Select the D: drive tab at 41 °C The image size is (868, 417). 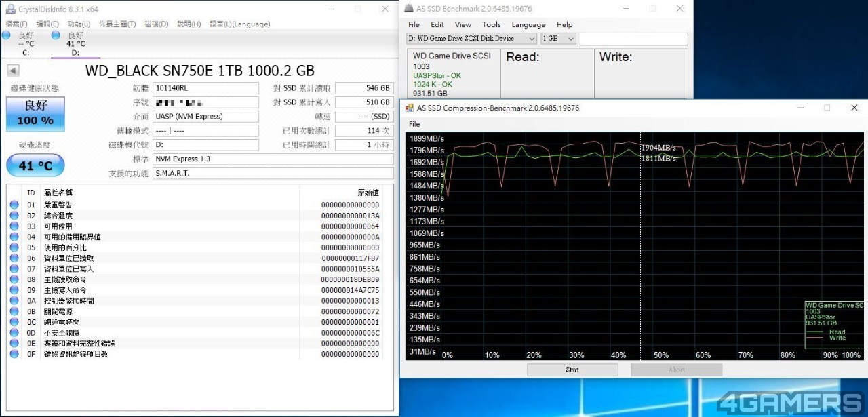[75, 43]
